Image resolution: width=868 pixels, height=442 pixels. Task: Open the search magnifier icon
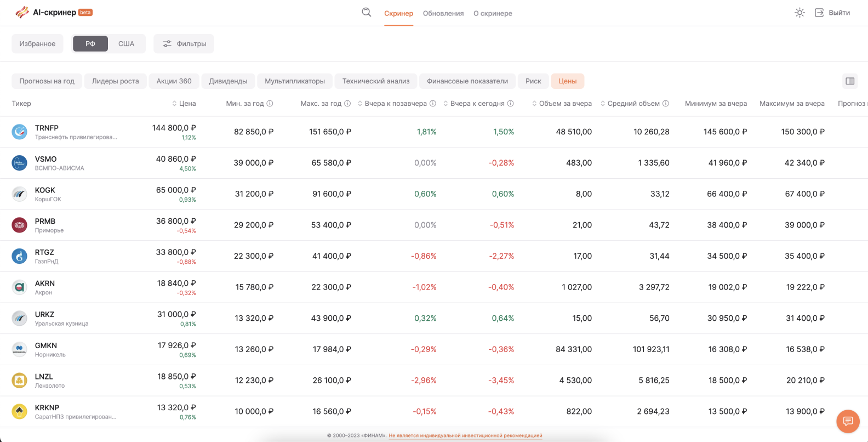point(366,13)
